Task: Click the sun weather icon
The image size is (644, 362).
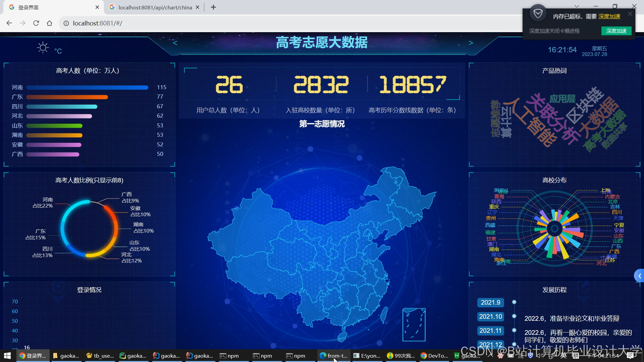Action: (43, 48)
